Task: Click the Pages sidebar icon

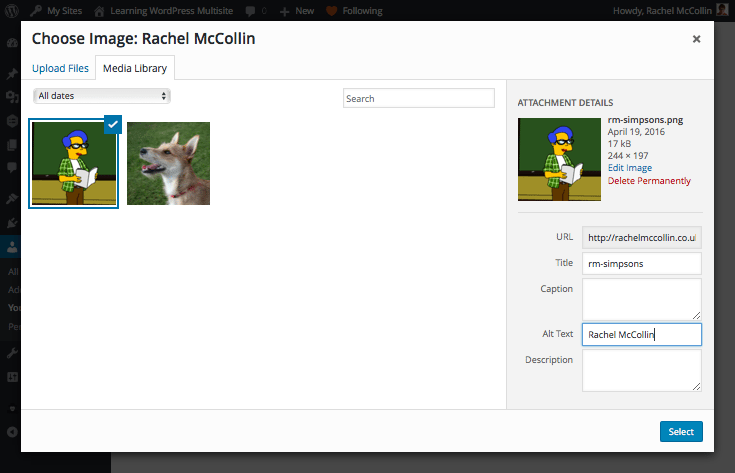Action: (12, 145)
